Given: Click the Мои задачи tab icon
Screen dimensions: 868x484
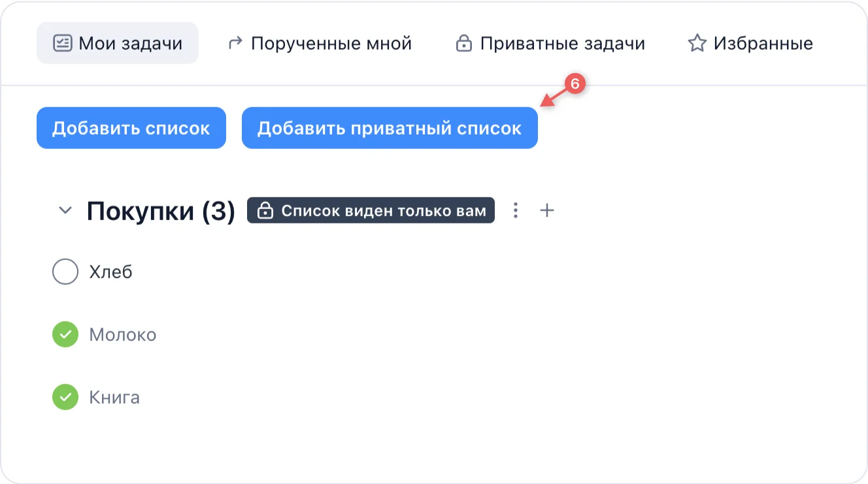Looking at the screenshot, I should [x=62, y=42].
